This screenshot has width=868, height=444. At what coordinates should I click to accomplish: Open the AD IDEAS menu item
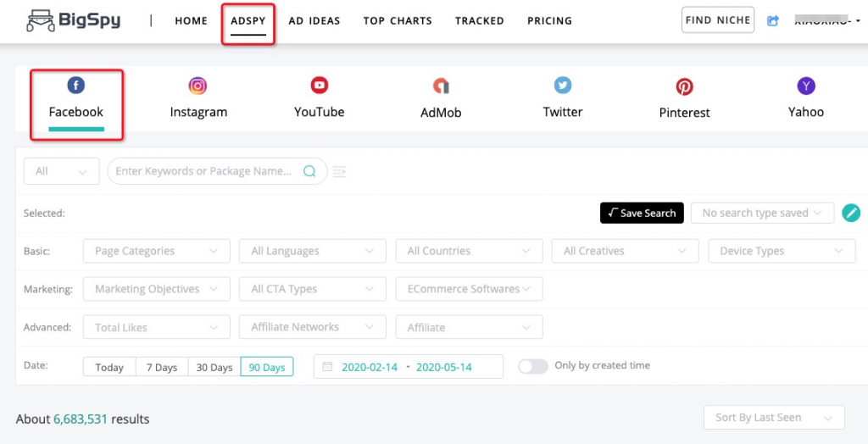(314, 21)
